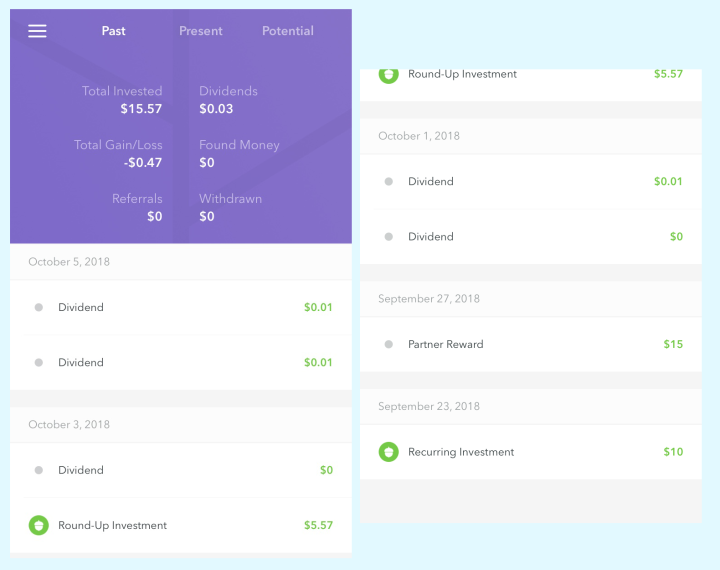Switch to the Present tab
The height and width of the screenshot is (570, 720).
click(x=201, y=31)
